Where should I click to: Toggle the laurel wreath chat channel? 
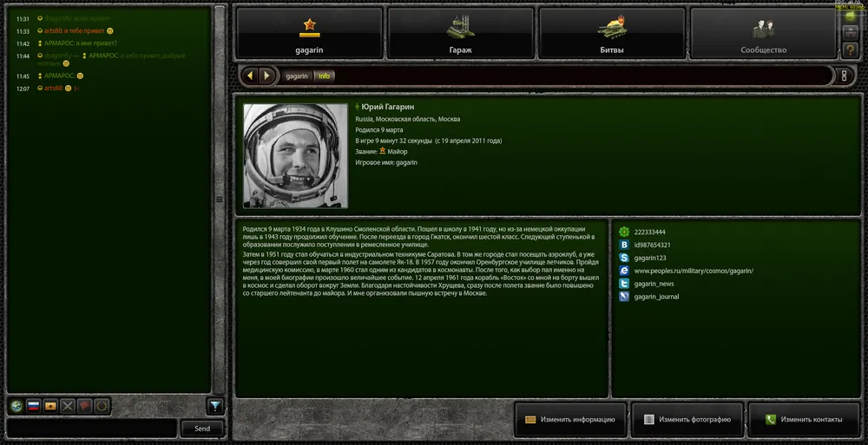pos(102,407)
